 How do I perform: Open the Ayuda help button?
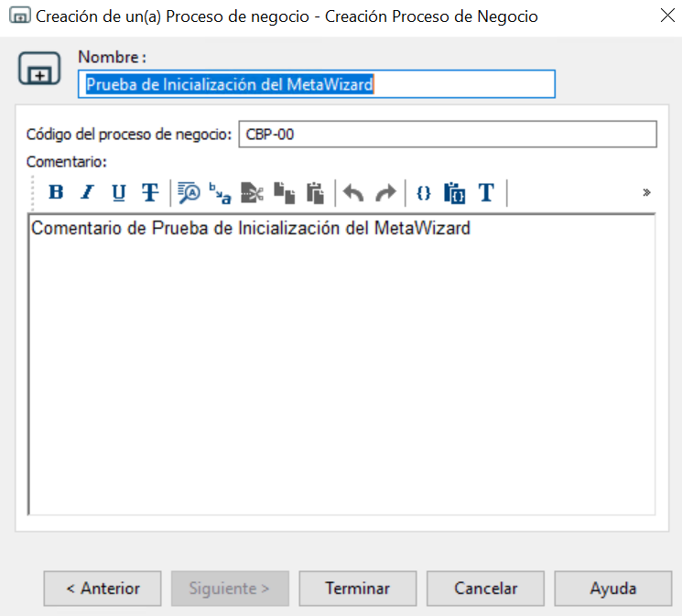click(612, 589)
